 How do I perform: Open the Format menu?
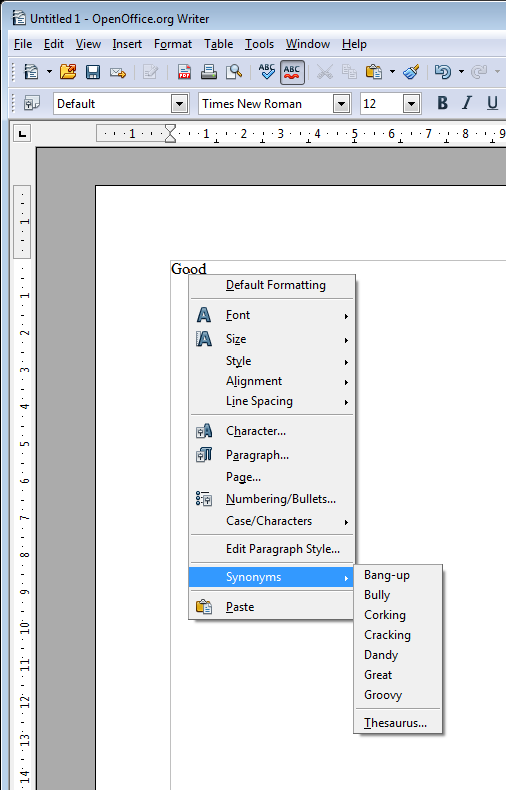click(173, 44)
